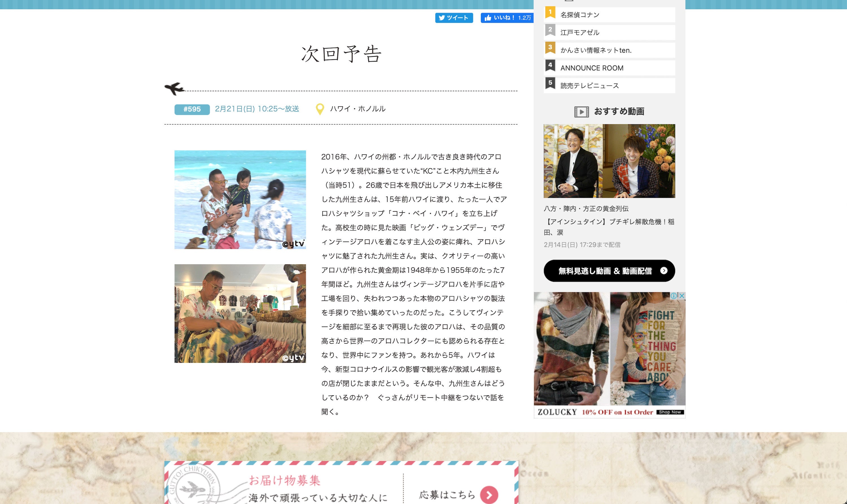This screenshot has height=504, width=847.
Task: Open the beach family photo thumbnail
Action: pos(240,200)
